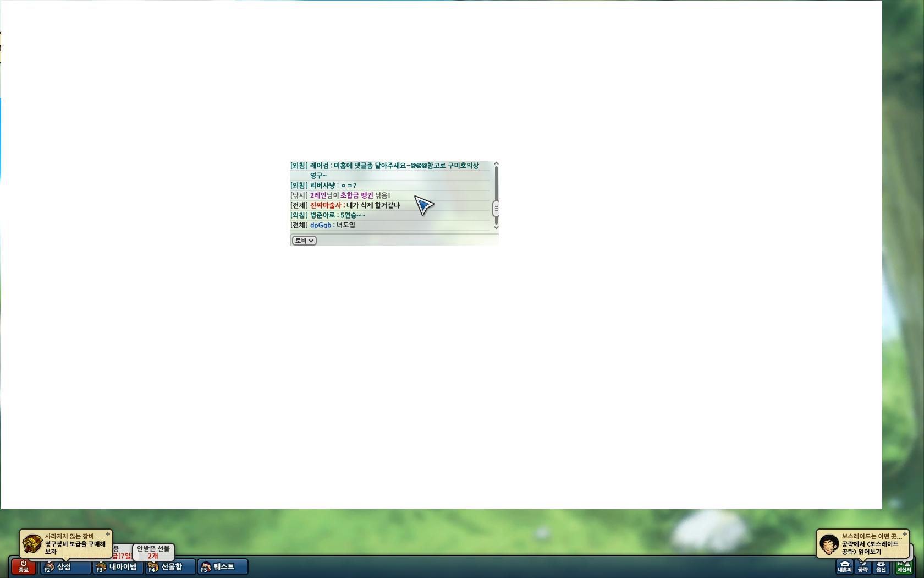Open 내아이템 inventory button

pyautogui.click(x=118, y=566)
